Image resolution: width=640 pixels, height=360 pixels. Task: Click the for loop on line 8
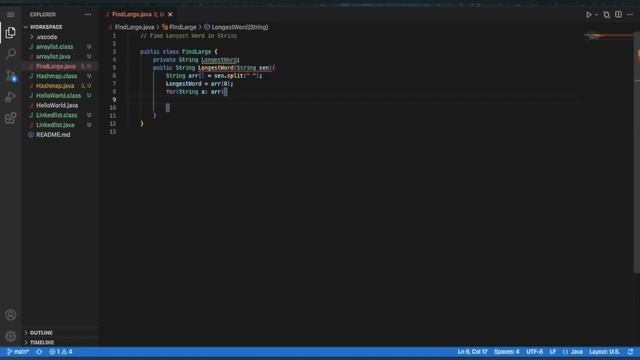196,92
